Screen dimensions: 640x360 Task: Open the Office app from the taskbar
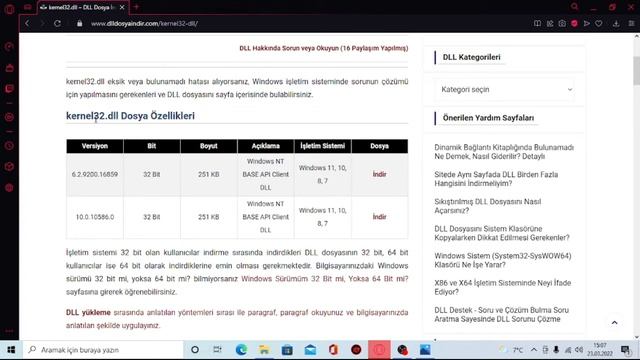[333, 350]
